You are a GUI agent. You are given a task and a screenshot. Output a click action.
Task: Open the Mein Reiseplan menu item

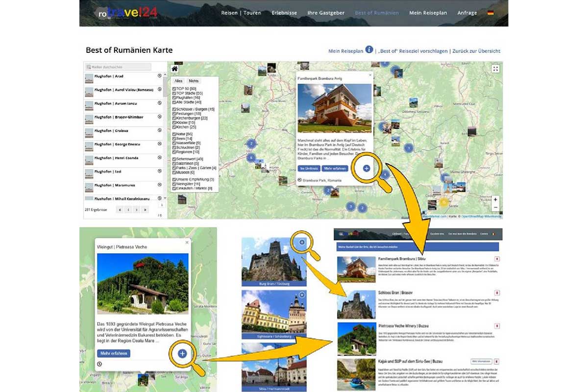click(428, 13)
